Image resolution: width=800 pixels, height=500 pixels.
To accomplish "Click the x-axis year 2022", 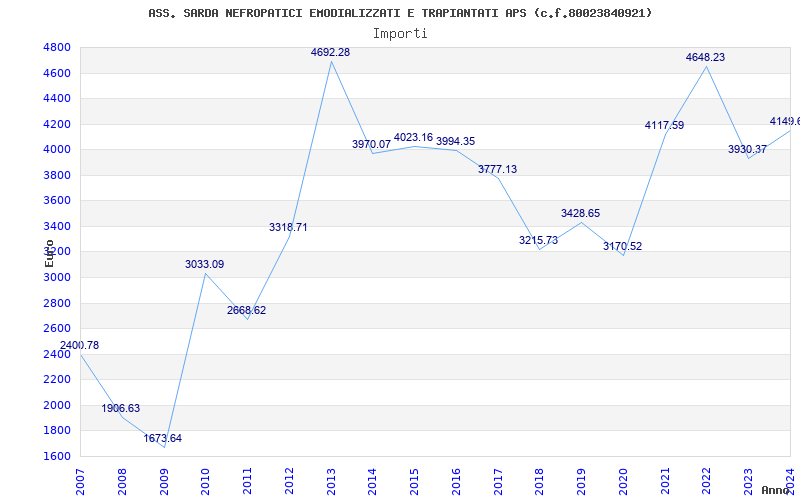I will [707, 482].
